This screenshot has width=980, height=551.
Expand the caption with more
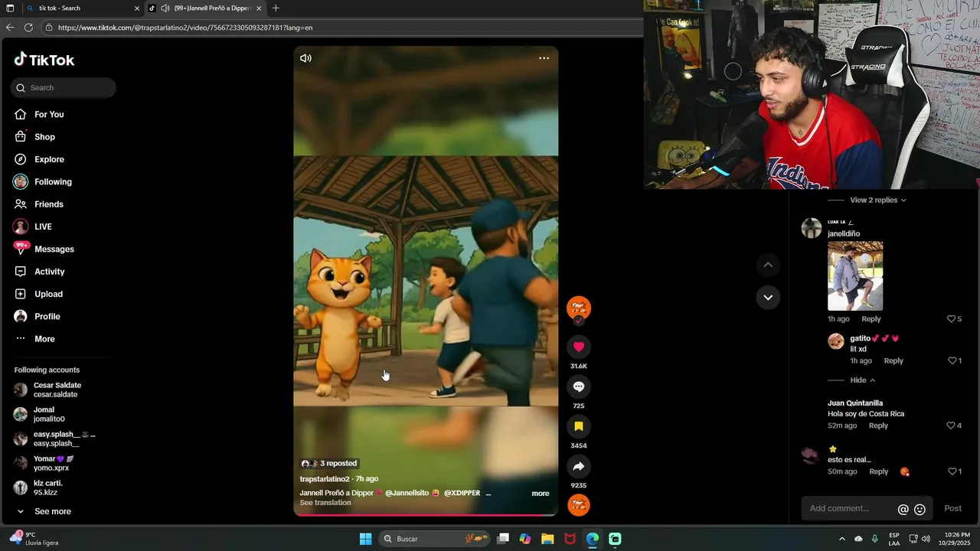[x=541, y=494]
